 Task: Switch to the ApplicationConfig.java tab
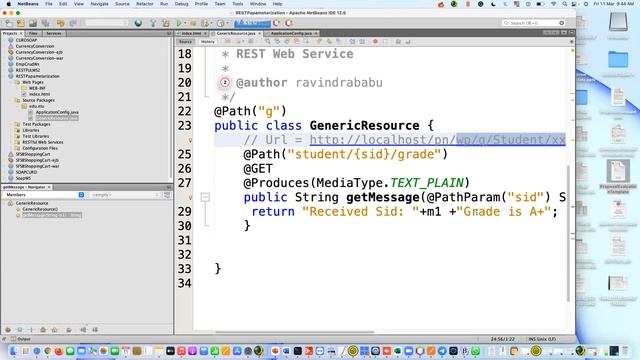[291, 33]
